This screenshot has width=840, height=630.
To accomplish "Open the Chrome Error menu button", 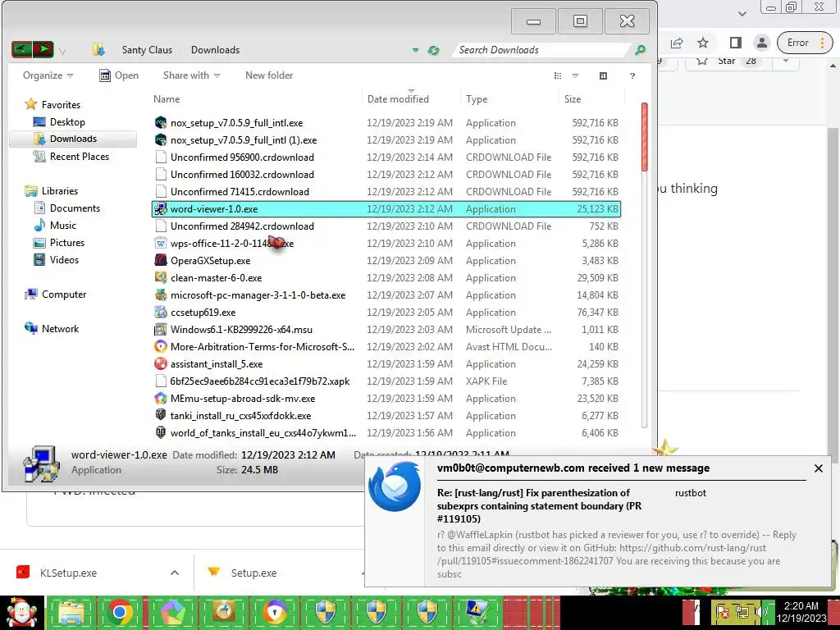I will tap(805, 43).
